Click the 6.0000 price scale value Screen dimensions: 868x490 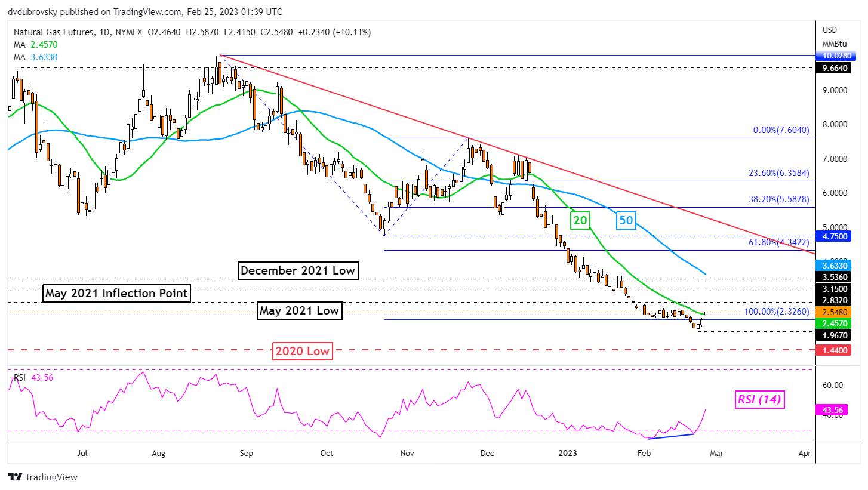pyautogui.click(x=836, y=193)
